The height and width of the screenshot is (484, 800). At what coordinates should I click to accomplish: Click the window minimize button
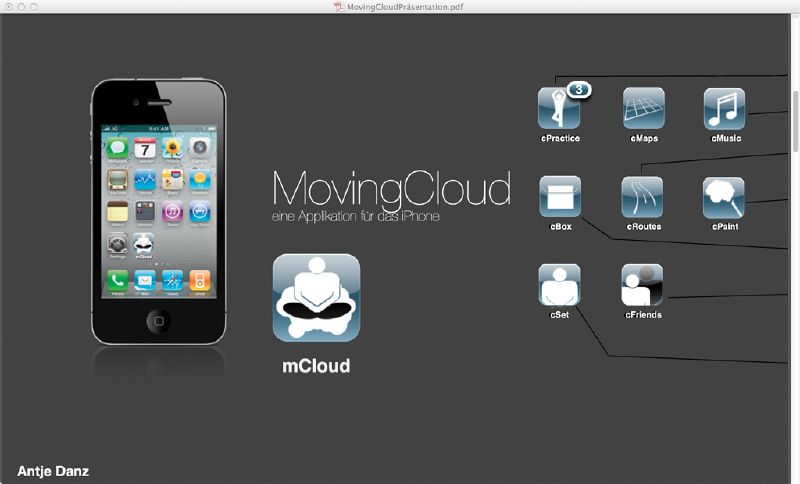pyautogui.click(x=21, y=7)
